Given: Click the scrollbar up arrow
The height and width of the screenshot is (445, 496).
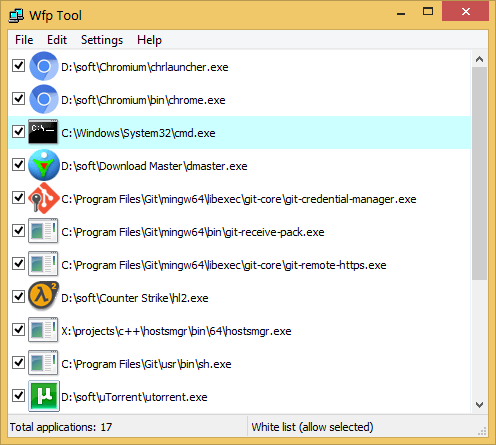Looking at the screenshot, I should click(x=479, y=59).
